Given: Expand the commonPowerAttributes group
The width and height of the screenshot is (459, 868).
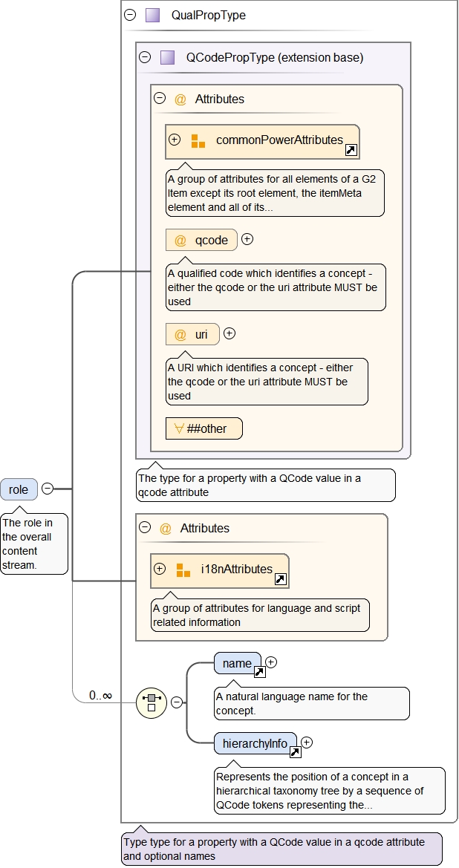Looking at the screenshot, I should 175,140.
